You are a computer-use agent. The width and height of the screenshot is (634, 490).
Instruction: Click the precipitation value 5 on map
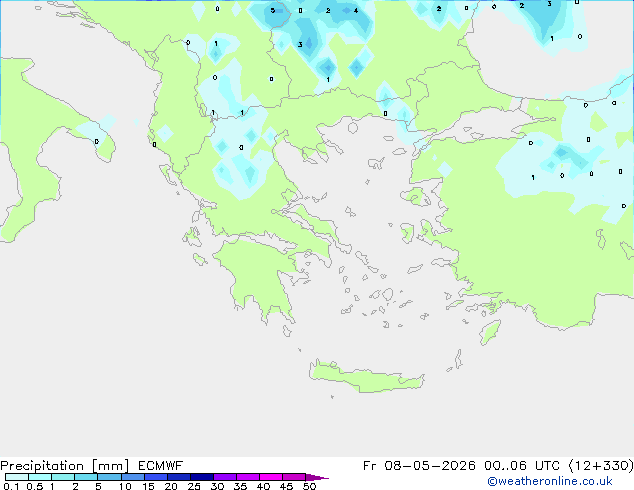click(x=273, y=11)
